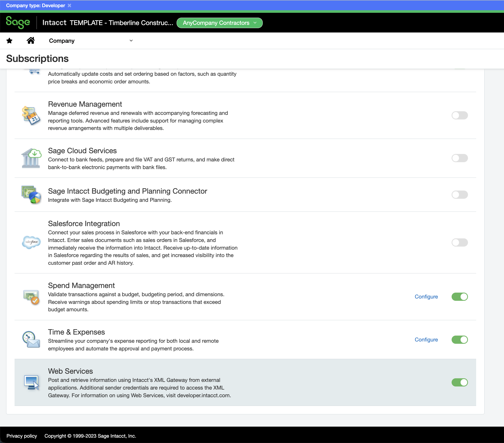The width and height of the screenshot is (504, 443).
Task: Click the Sage Cloud Services bank icon
Action: (x=31, y=158)
